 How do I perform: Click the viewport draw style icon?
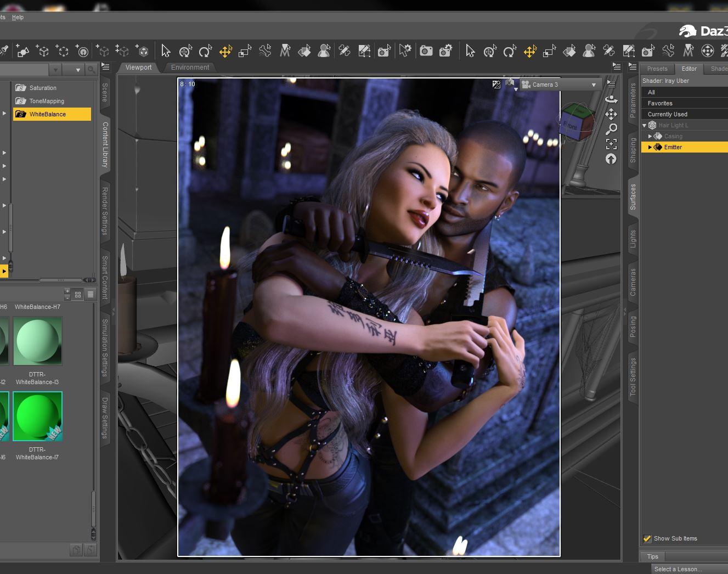496,85
